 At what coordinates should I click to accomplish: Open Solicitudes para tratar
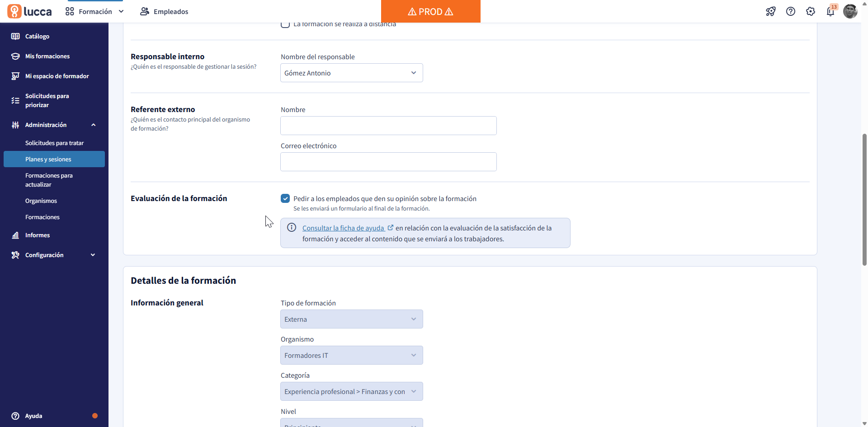point(54,143)
